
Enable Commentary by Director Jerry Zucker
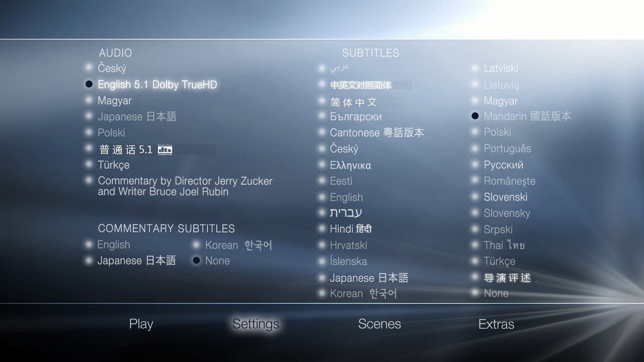(x=88, y=181)
